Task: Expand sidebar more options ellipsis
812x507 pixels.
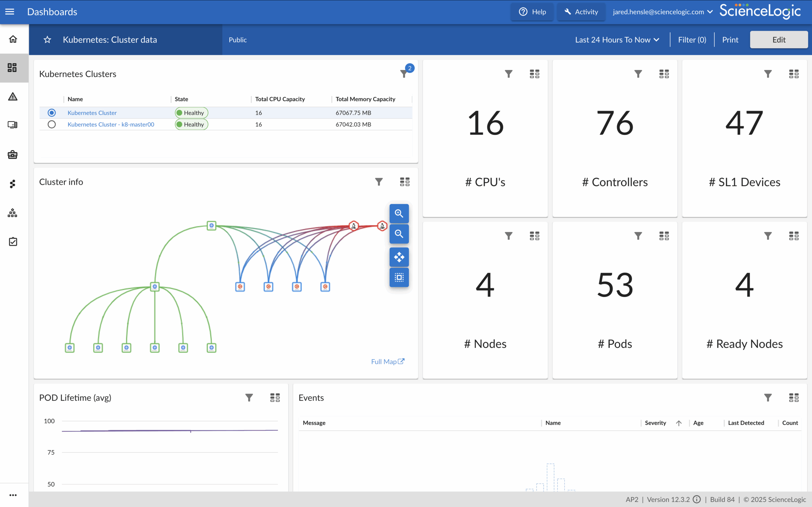Action: [x=13, y=495]
